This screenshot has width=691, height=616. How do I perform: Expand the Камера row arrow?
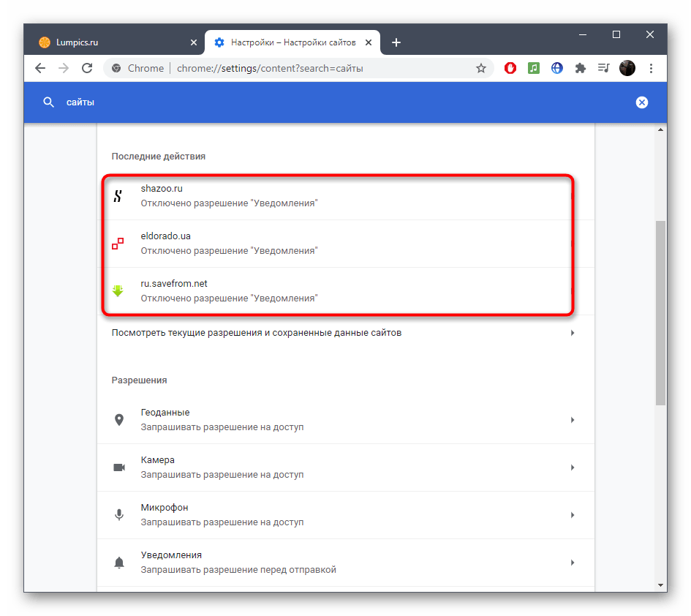tap(573, 467)
